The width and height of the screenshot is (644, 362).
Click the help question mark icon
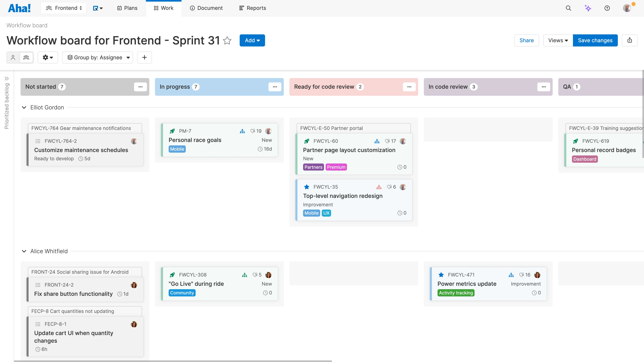coord(608,8)
